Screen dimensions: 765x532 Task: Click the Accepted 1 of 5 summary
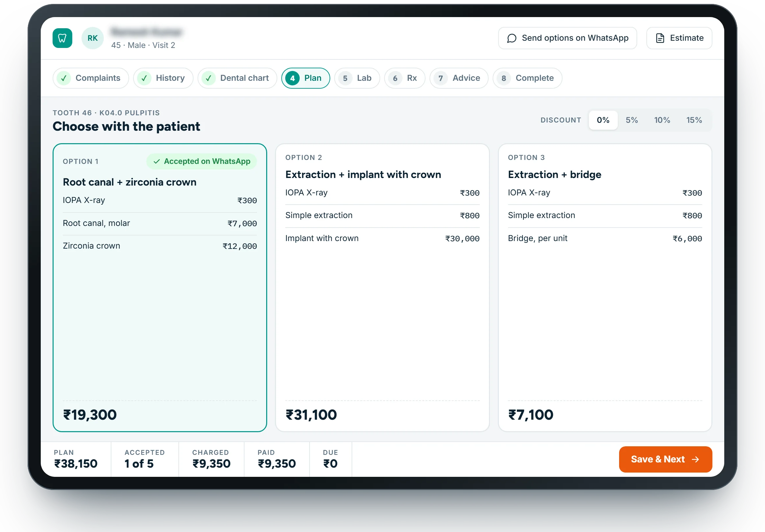click(x=144, y=459)
